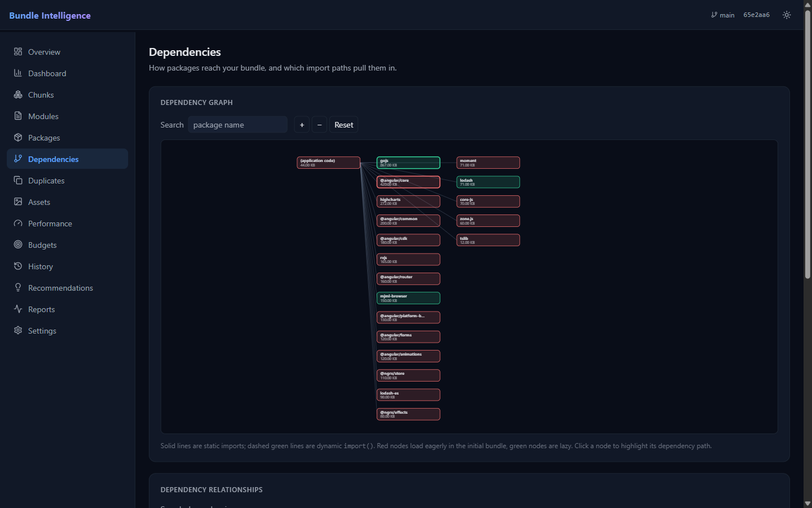Select the highcharts graph node

(408, 202)
